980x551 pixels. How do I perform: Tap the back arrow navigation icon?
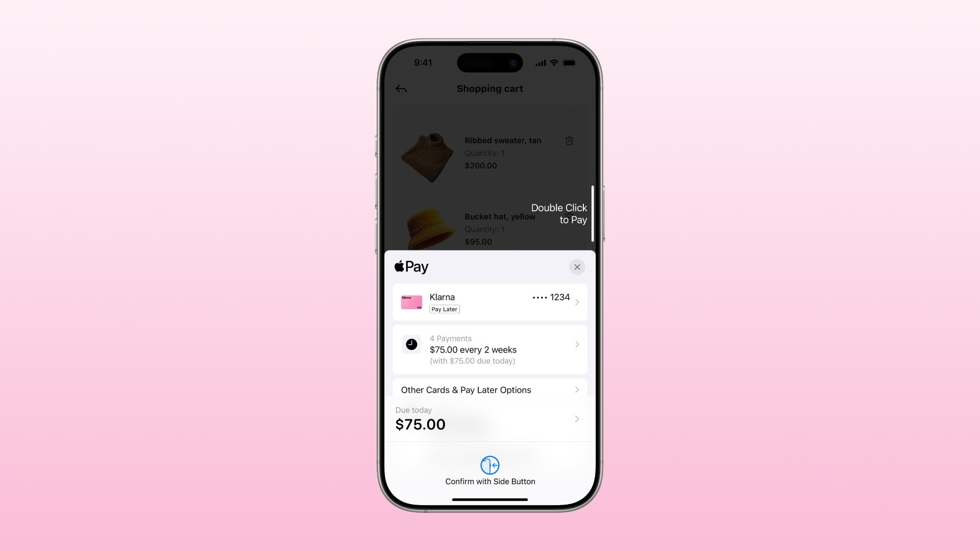click(x=402, y=88)
